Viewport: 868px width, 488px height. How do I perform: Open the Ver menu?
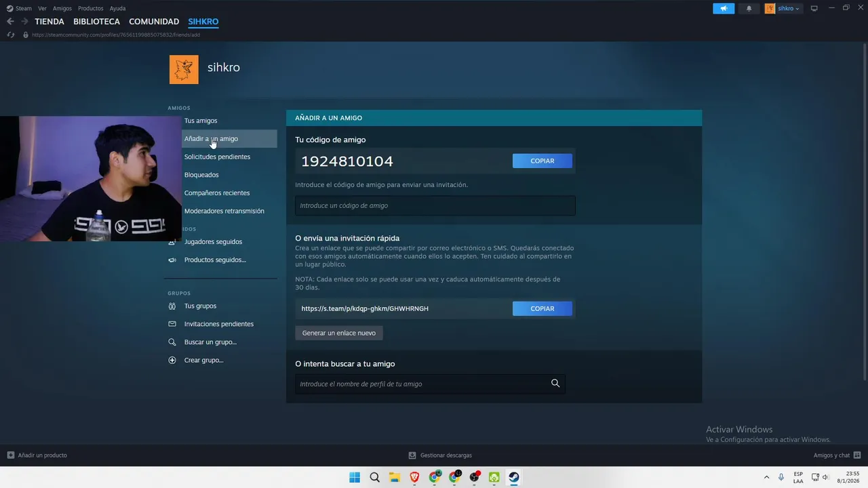pos(42,8)
